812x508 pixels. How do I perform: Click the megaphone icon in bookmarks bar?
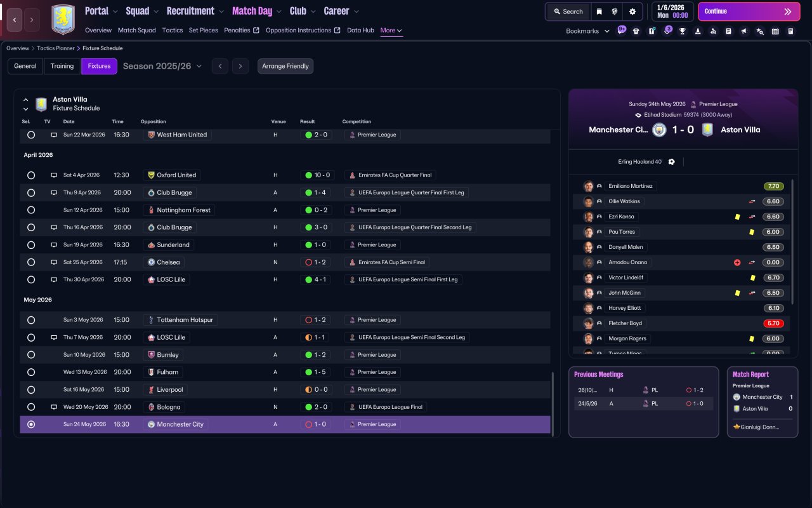pos(744,31)
